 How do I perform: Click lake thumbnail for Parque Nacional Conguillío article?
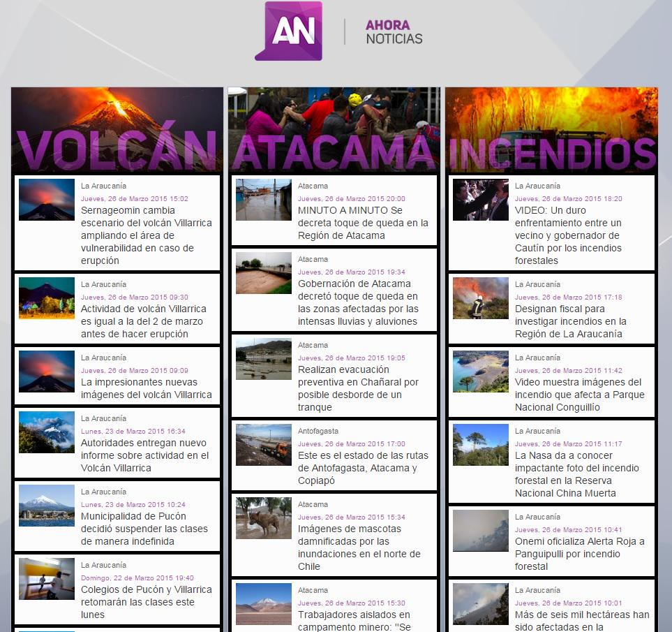(481, 372)
